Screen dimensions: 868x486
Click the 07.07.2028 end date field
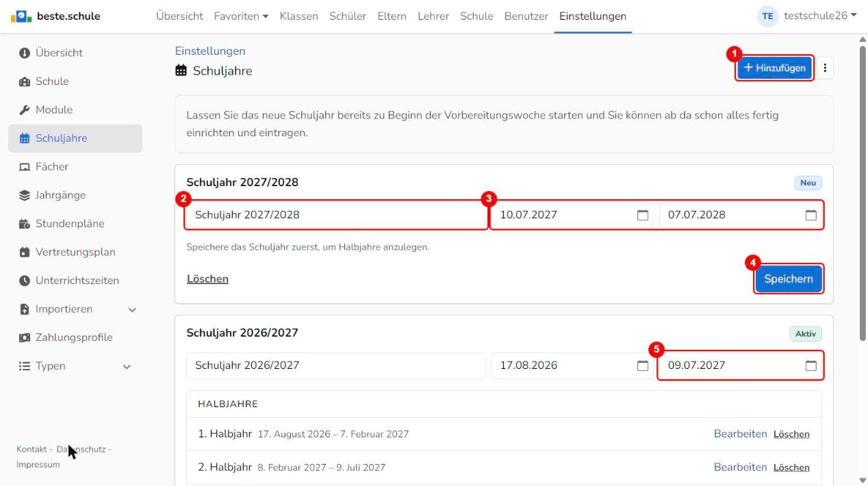point(741,215)
